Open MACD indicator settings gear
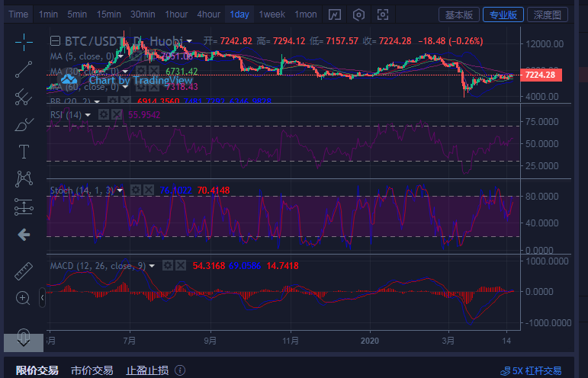The width and height of the screenshot is (588, 378). [168, 266]
